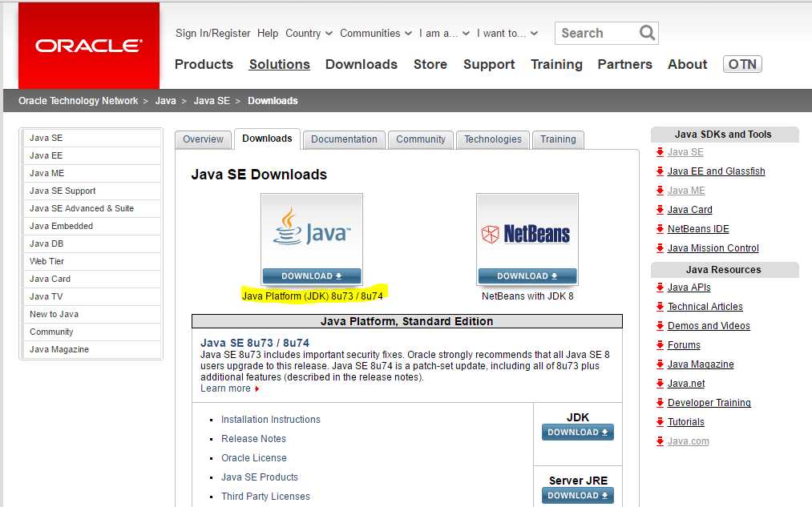Switch to the Community tab
This screenshot has height=507, width=812.
421,139
